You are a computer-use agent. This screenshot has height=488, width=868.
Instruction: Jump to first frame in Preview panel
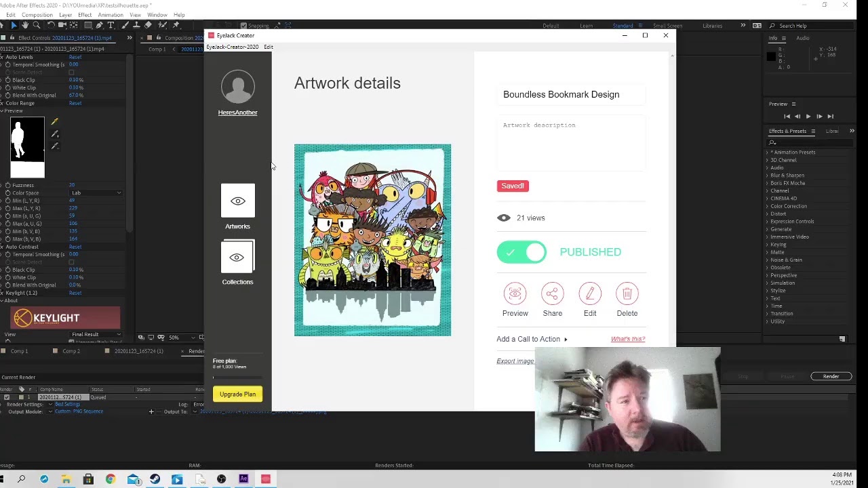tap(787, 117)
